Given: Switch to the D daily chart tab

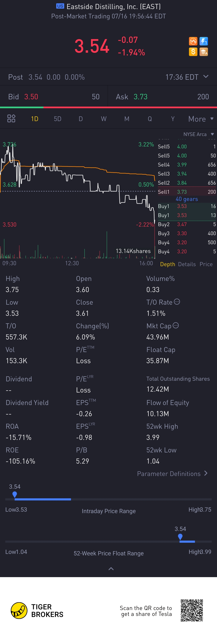Looking at the screenshot, I should [x=81, y=119].
